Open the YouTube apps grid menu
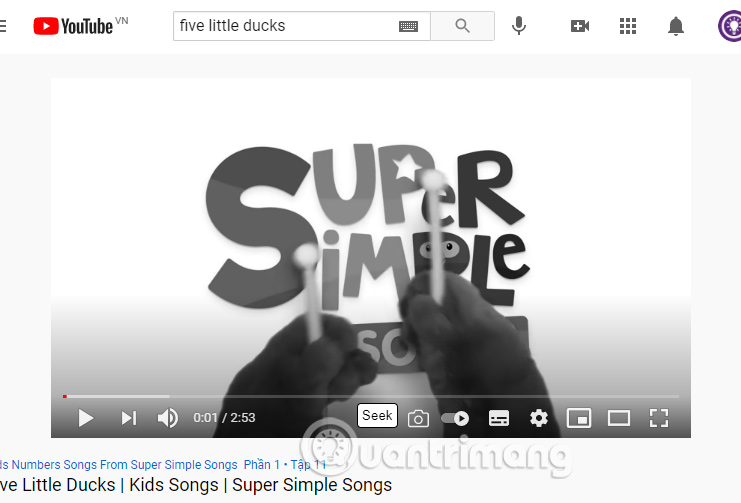Image resolution: width=741 pixels, height=503 pixels. 628,26
